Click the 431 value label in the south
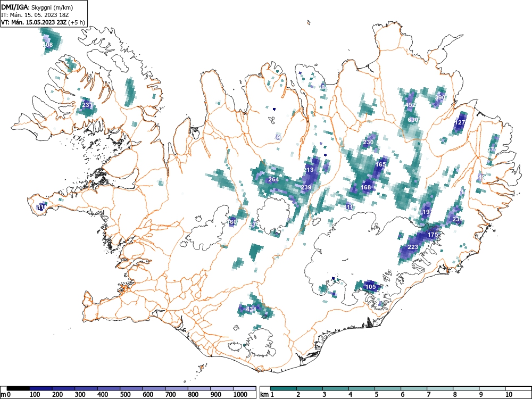Image resolution: width=532 pixels, height=399 pixels. coord(251,309)
